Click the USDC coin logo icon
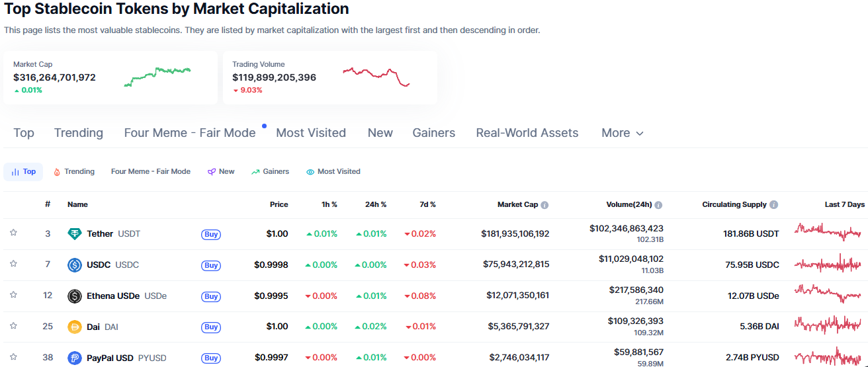The width and height of the screenshot is (868, 367). [75, 265]
